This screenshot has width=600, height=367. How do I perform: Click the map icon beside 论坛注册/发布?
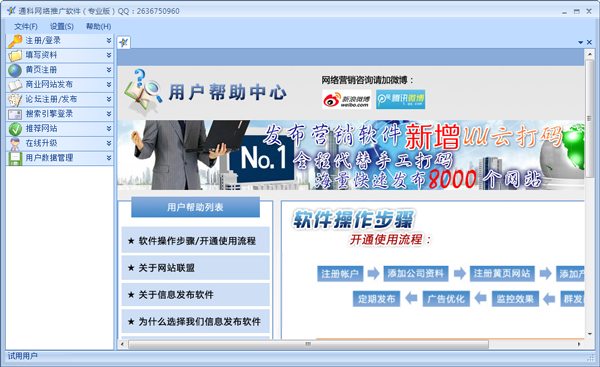[x=15, y=99]
